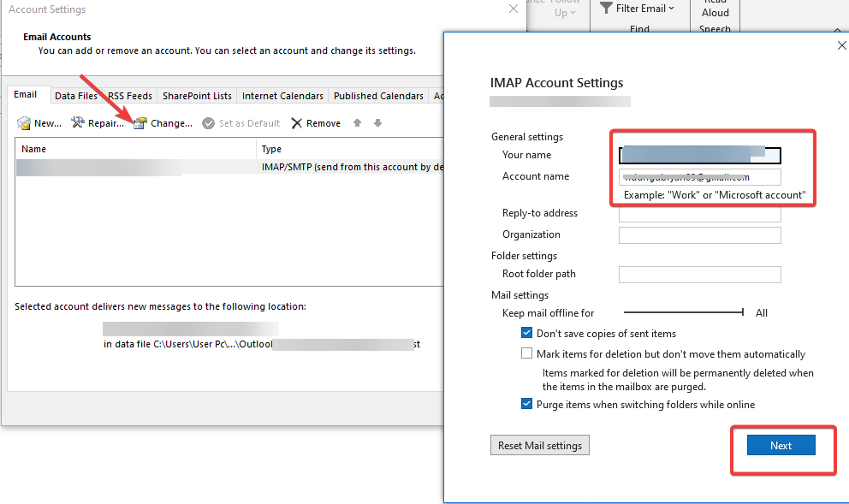Click the Change account icon

point(140,122)
